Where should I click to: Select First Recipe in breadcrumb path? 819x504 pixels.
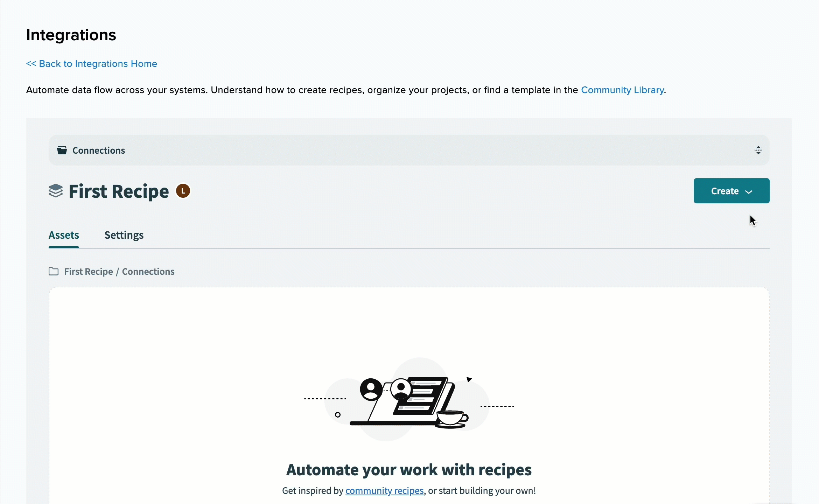(x=89, y=272)
